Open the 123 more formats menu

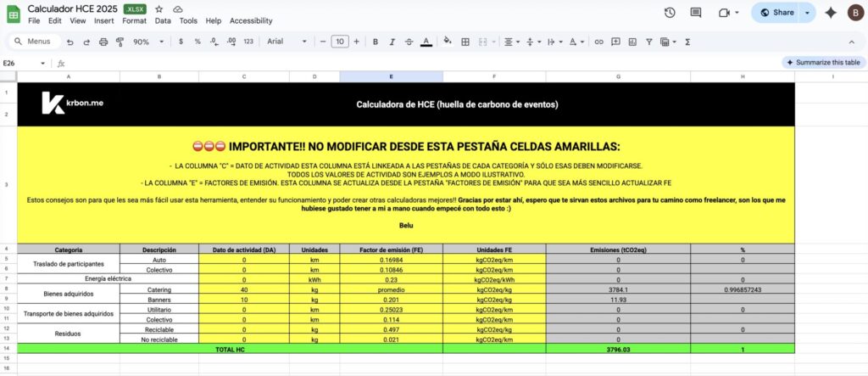coord(248,42)
